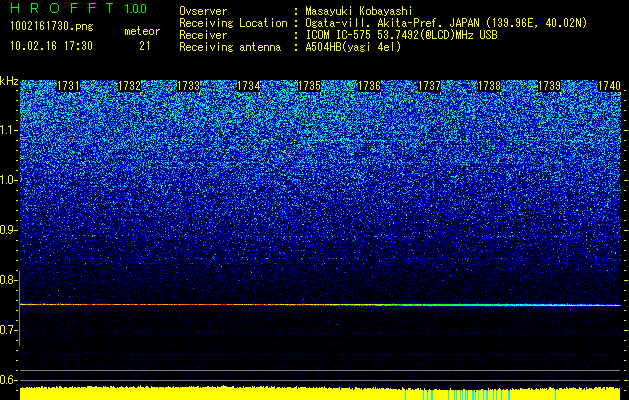The width and height of the screenshot is (629, 400).
Task: Click the 0.9 kHz axis label
Action: click(x=7, y=230)
